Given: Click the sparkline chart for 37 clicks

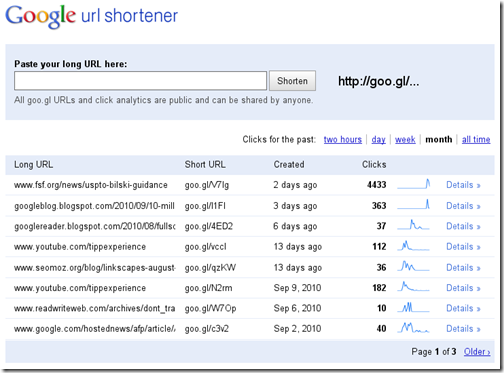Looking at the screenshot, I should coord(413,225).
